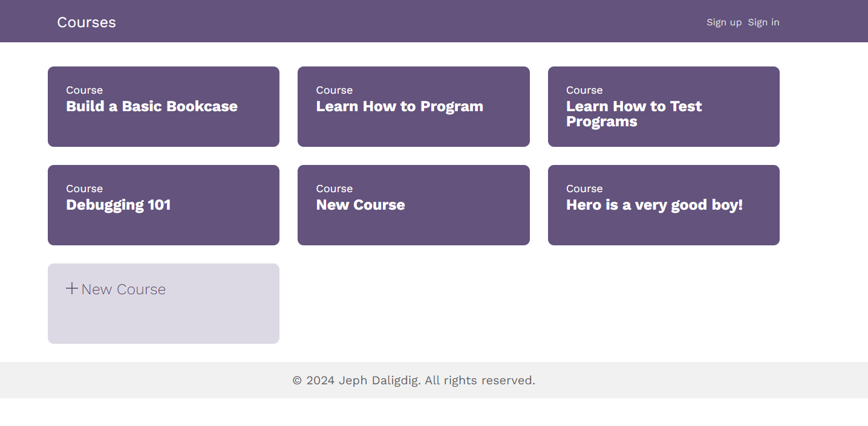Click the plus icon beside New Course
868x426 pixels.
point(72,289)
